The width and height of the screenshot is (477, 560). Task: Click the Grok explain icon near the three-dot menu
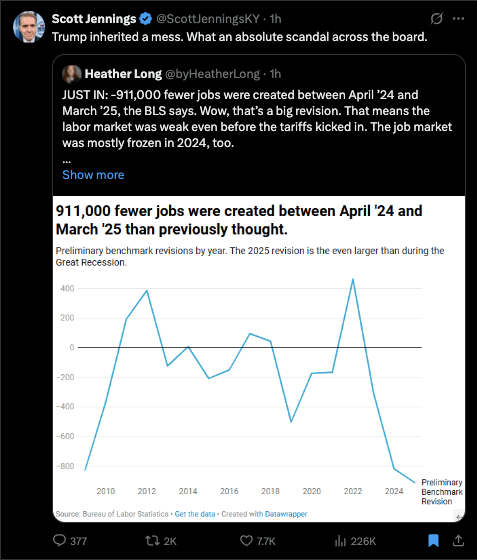click(x=436, y=19)
